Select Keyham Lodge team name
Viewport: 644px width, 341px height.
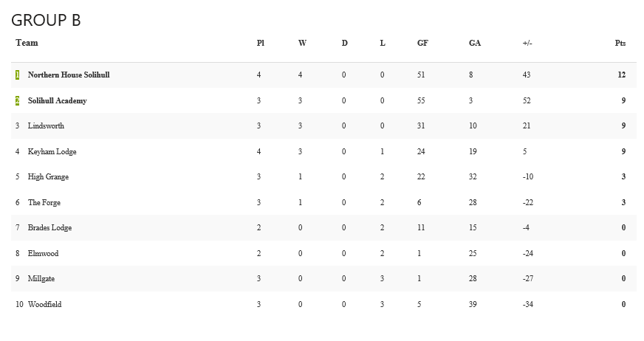pos(52,151)
